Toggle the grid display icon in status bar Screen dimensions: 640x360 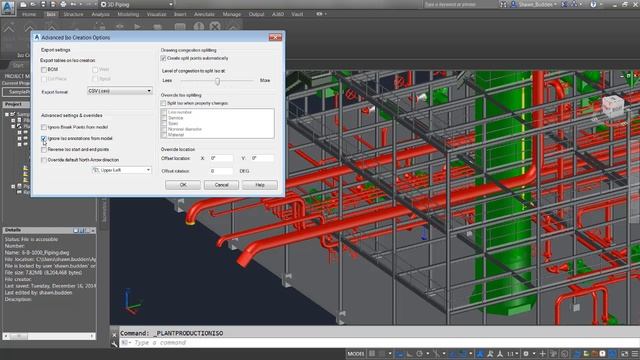[x=372, y=354]
